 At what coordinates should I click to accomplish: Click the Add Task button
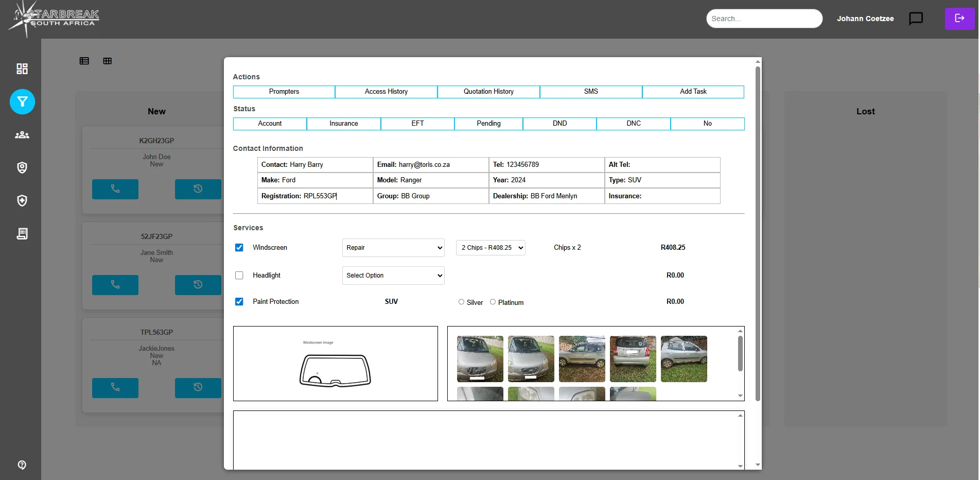693,92
